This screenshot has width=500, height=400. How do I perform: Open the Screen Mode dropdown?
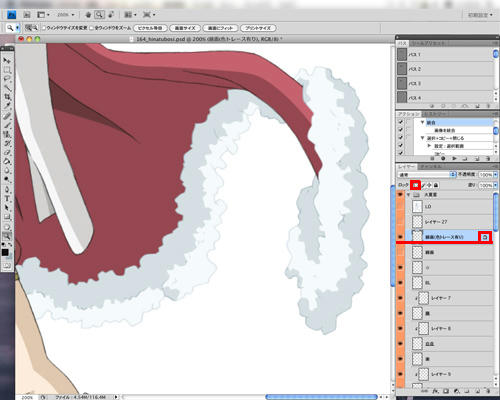(x=149, y=15)
